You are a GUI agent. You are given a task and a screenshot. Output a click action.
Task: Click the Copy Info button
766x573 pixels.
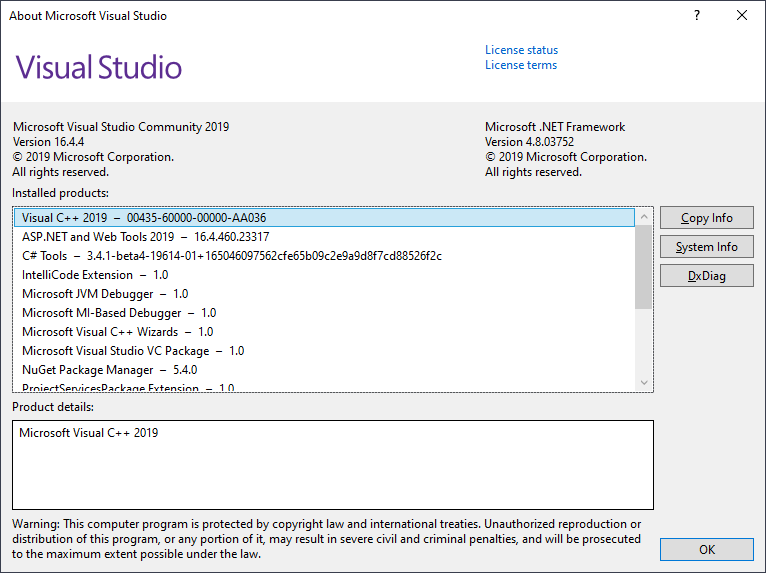706,218
